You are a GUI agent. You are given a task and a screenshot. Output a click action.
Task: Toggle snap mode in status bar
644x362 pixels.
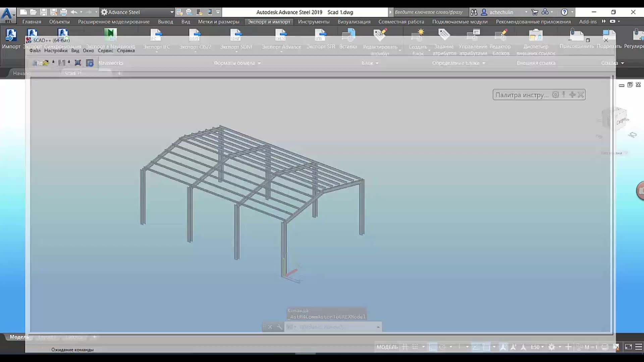(x=415, y=347)
